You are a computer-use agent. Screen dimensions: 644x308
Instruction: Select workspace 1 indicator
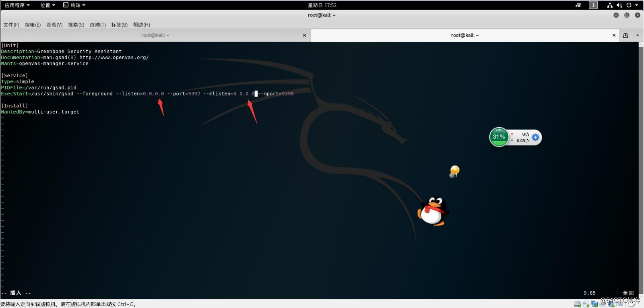click(x=593, y=5)
